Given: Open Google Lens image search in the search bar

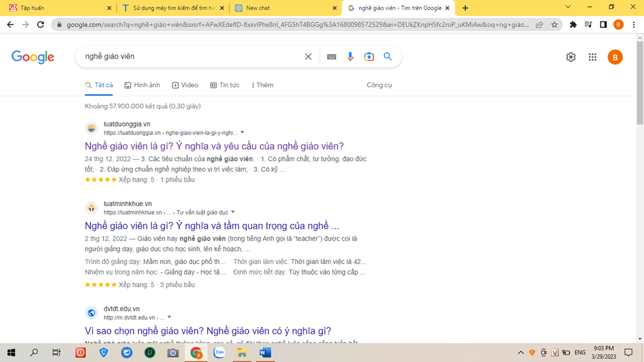Looking at the screenshot, I should [x=369, y=56].
